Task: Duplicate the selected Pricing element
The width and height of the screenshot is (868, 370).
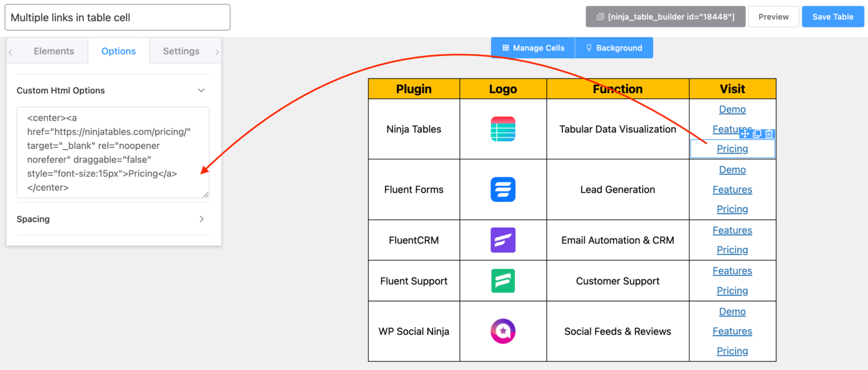Action: pyautogui.click(x=757, y=134)
